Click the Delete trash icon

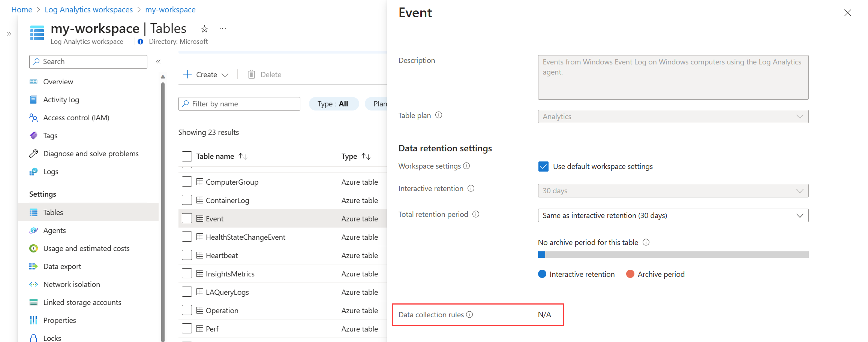click(252, 75)
